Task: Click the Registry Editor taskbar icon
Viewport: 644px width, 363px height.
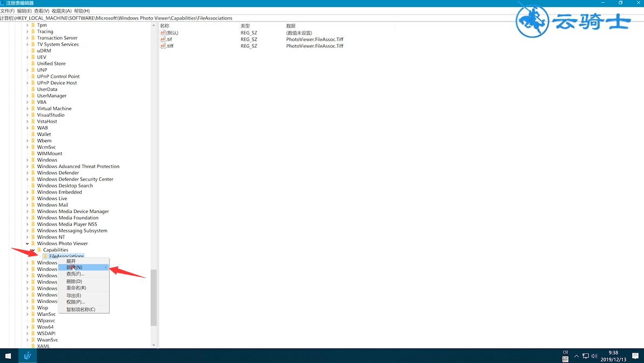Action: pyautogui.click(x=28, y=356)
